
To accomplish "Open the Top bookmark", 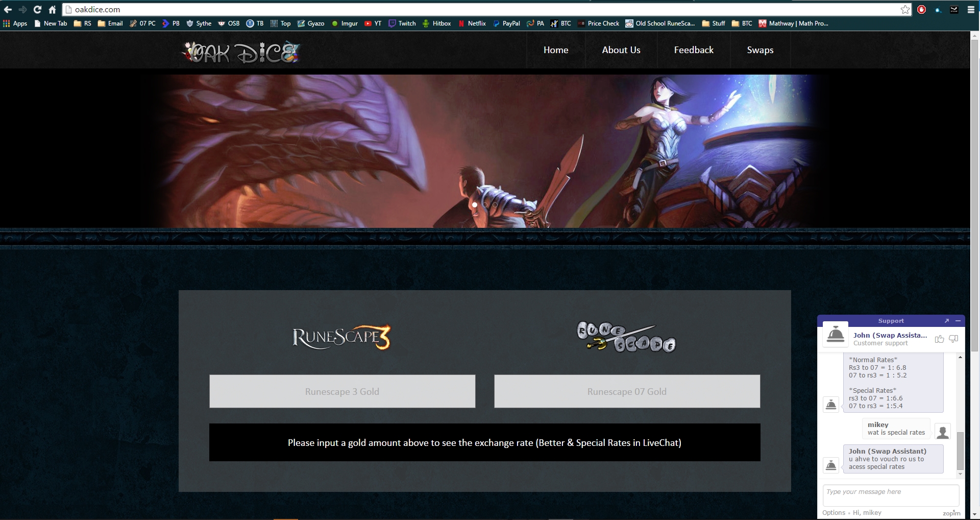I will pos(280,23).
